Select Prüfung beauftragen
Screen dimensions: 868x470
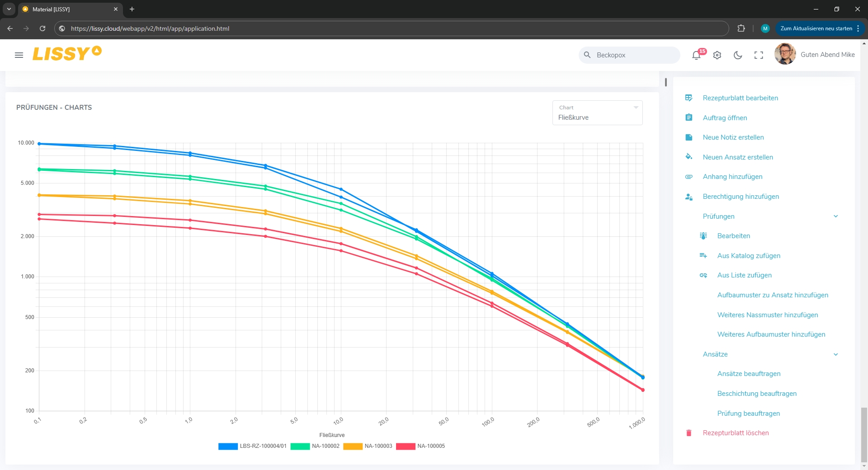pyautogui.click(x=748, y=414)
